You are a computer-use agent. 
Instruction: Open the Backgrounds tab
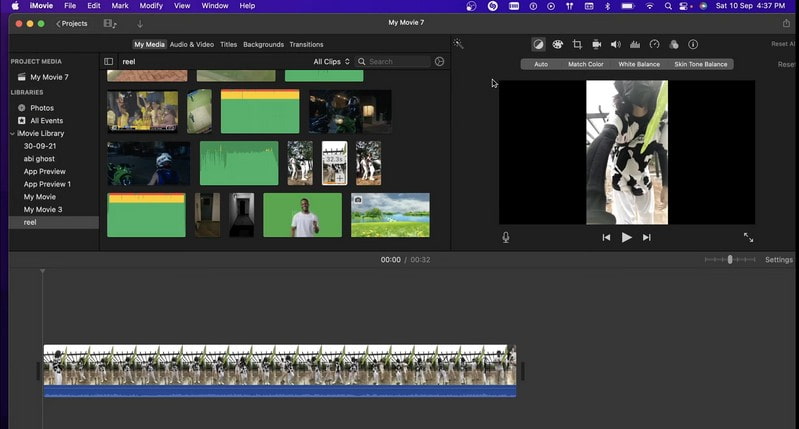tap(263, 44)
